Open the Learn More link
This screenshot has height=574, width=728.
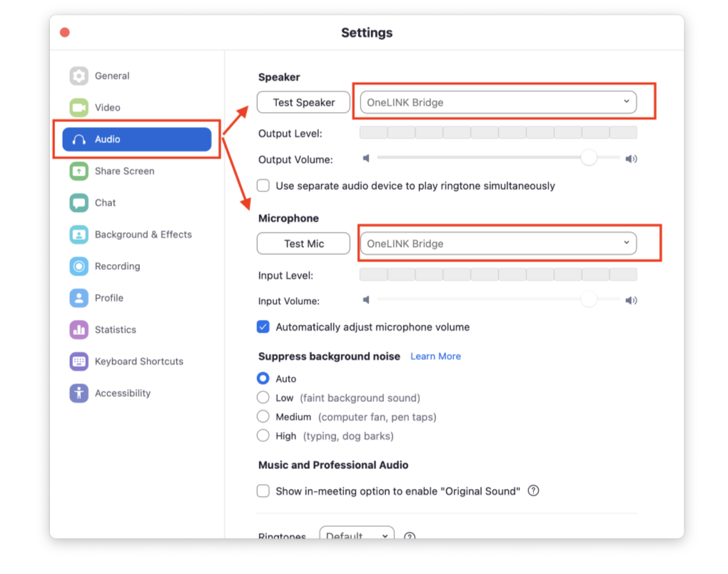click(x=435, y=356)
